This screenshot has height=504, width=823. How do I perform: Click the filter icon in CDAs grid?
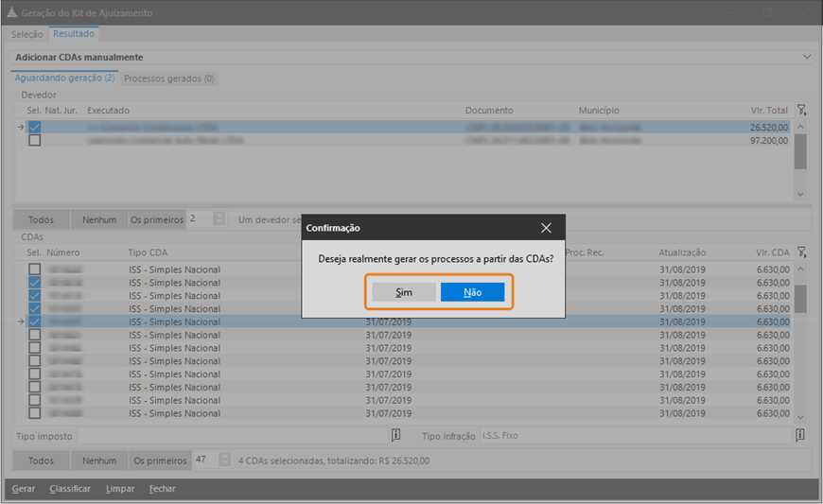(x=801, y=252)
